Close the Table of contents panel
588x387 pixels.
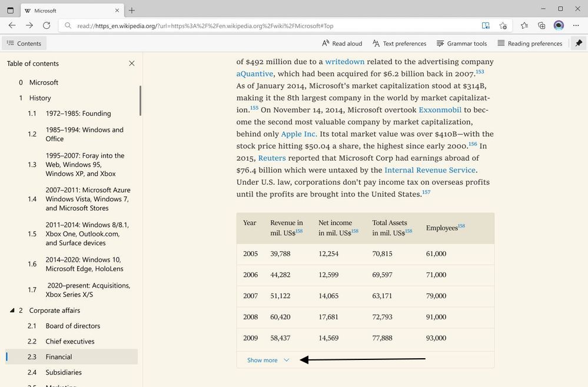pyautogui.click(x=132, y=64)
